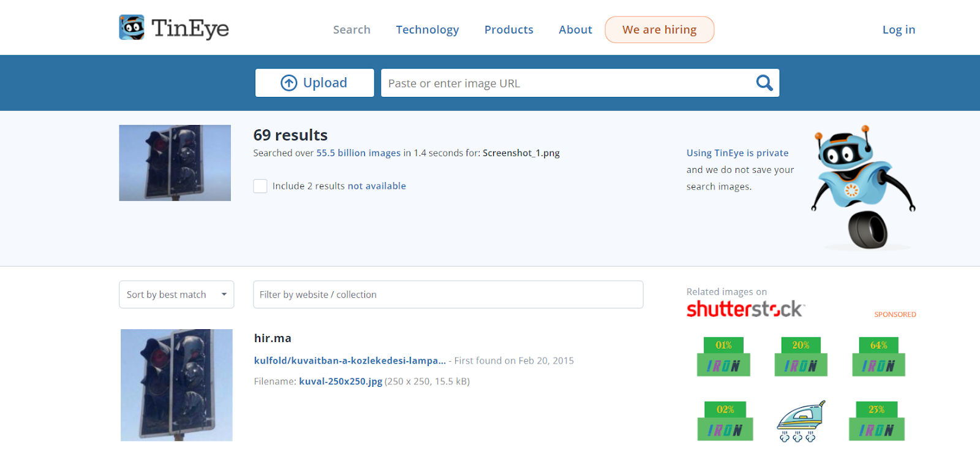980x458 pixels.
Task: Open the kuval-250x250.jpg filename link
Action: (341, 381)
